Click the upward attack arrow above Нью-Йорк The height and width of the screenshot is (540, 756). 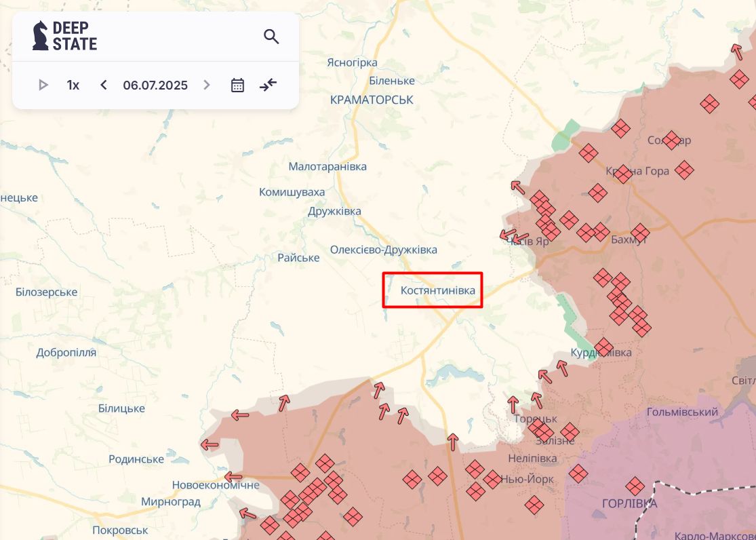(453, 442)
